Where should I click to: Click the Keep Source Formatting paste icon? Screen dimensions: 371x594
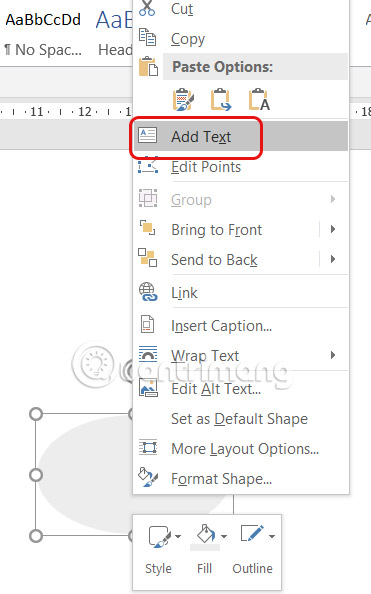(x=183, y=100)
